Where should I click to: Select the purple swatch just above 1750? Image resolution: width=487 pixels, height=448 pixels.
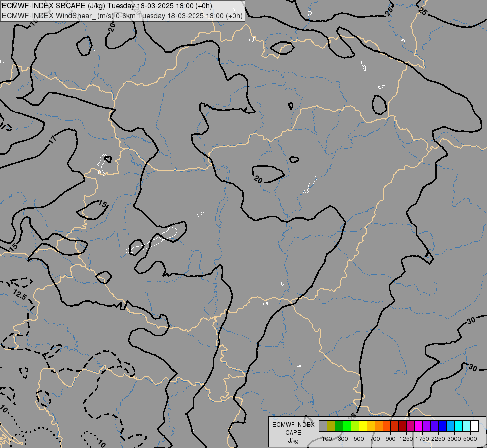coord(426,426)
